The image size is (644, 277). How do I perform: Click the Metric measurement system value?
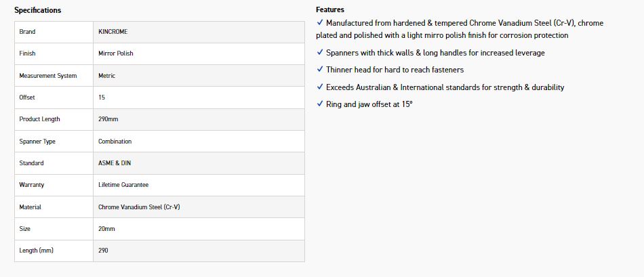coord(106,76)
